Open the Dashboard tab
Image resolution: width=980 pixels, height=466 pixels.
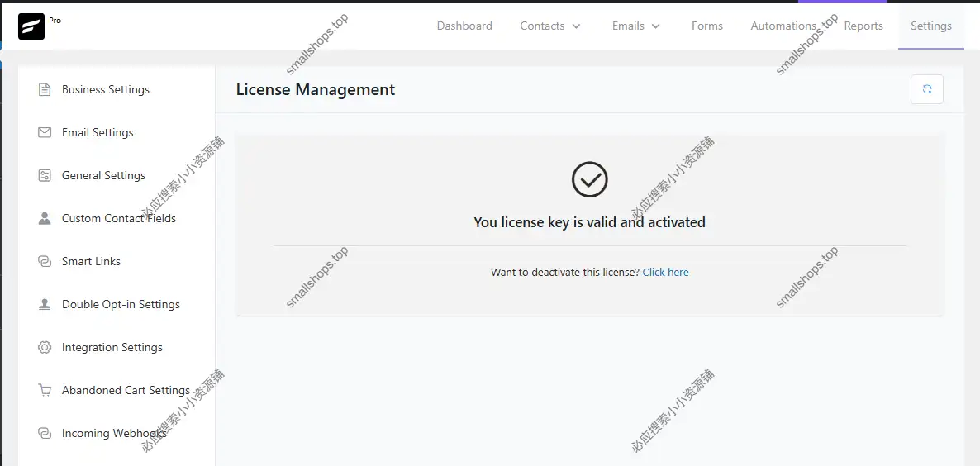pyautogui.click(x=464, y=26)
